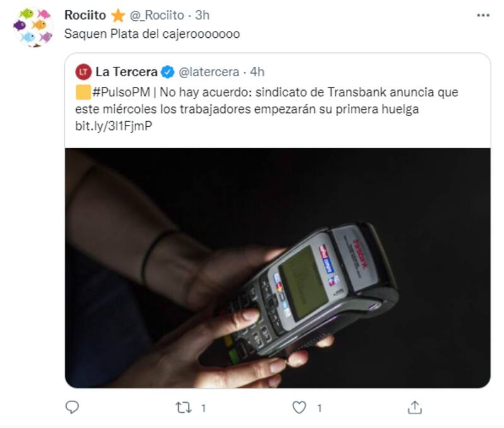Click the three-dot more options icon
The width and height of the screenshot is (504, 428).
tap(483, 15)
